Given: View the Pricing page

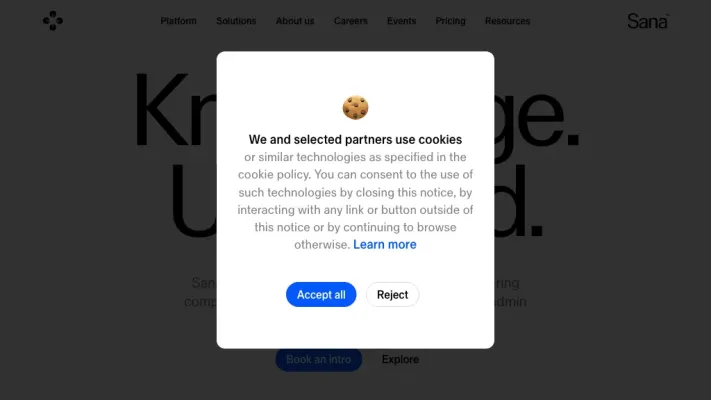Looking at the screenshot, I should pos(450,21).
